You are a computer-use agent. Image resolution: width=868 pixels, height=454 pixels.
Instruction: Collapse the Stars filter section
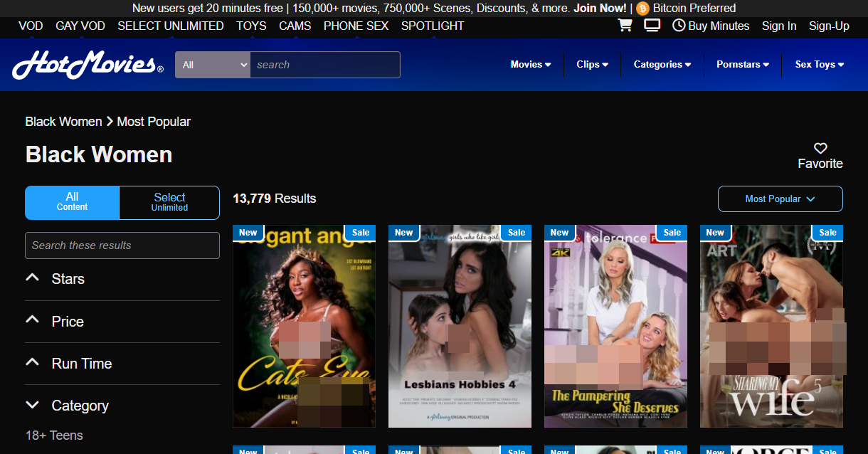point(122,279)
